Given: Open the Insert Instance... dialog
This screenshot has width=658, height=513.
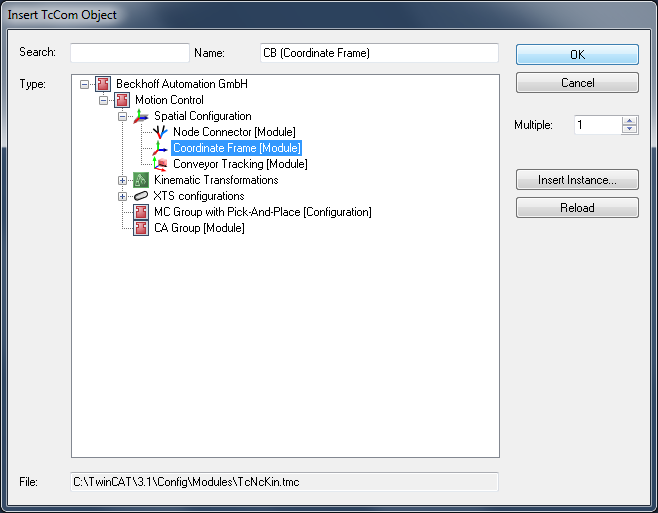Looking at the screenshot, I should [577, 180].
